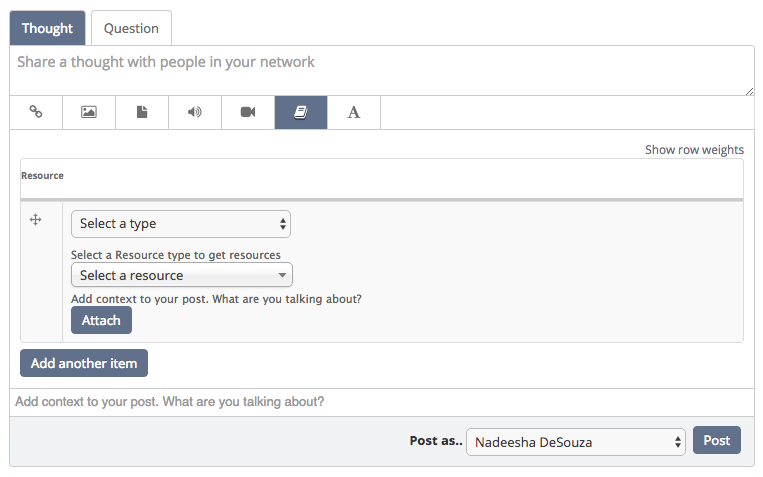Toggle the resource book attachment icon
Viewport: 763px width, 477px height.
tap(301, 112)
